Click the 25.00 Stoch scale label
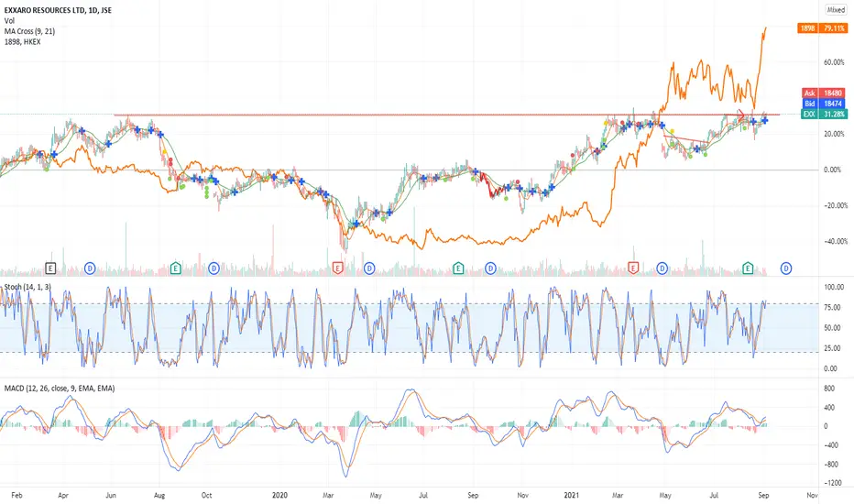This screenshot has height=504, width=854. 833,348
